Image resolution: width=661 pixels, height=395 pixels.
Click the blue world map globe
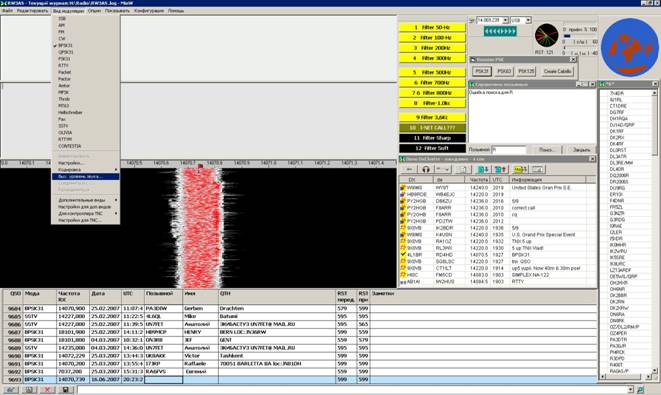pyautogui.click(x=630, y=47)
